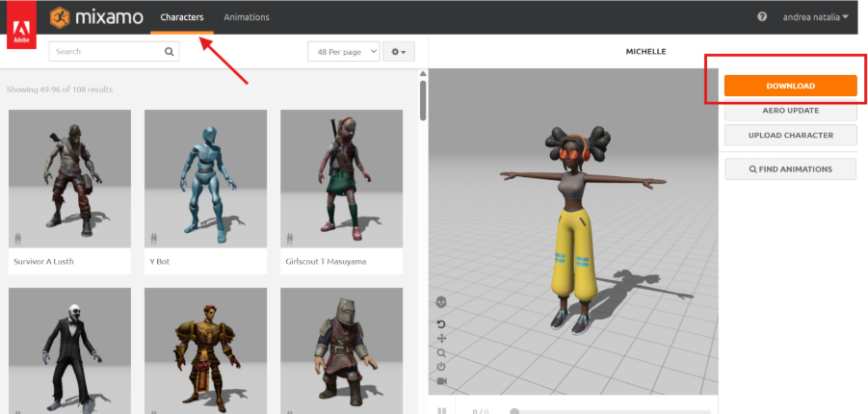Click the pan move icon in viewer
The image size is (868, 414).
point(441,338)
